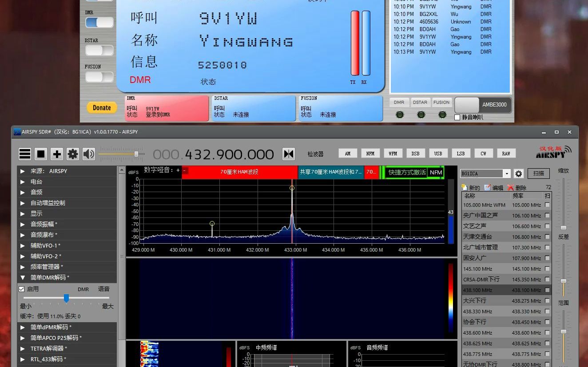
Task: Mute audio using the speaker icon
Action: [89, 154]
